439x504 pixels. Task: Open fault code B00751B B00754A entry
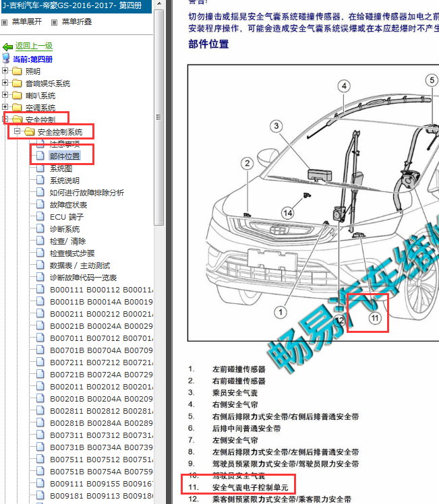tap(101, 472)
